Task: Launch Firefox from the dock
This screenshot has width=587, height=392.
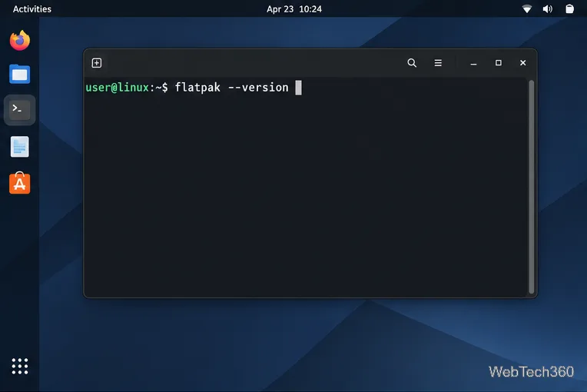Action: pyautogui.click(x=20, y=41)
